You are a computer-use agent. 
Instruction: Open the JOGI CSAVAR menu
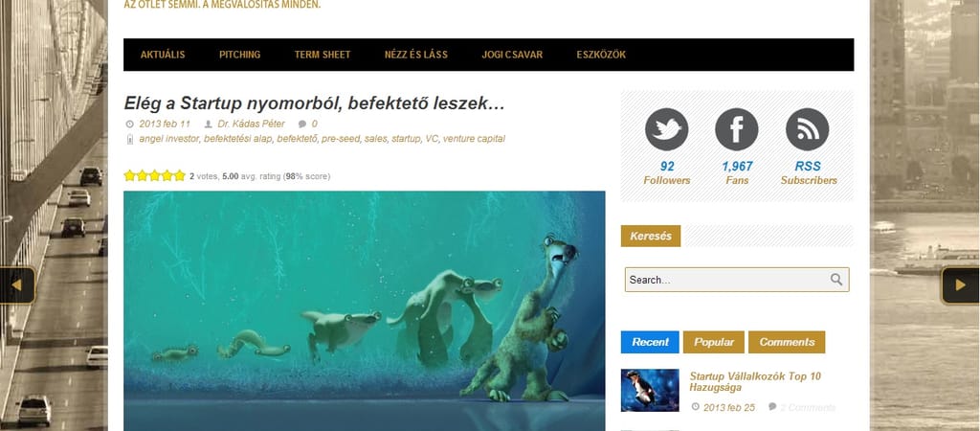pyautogui.click(x=512, y=55)
